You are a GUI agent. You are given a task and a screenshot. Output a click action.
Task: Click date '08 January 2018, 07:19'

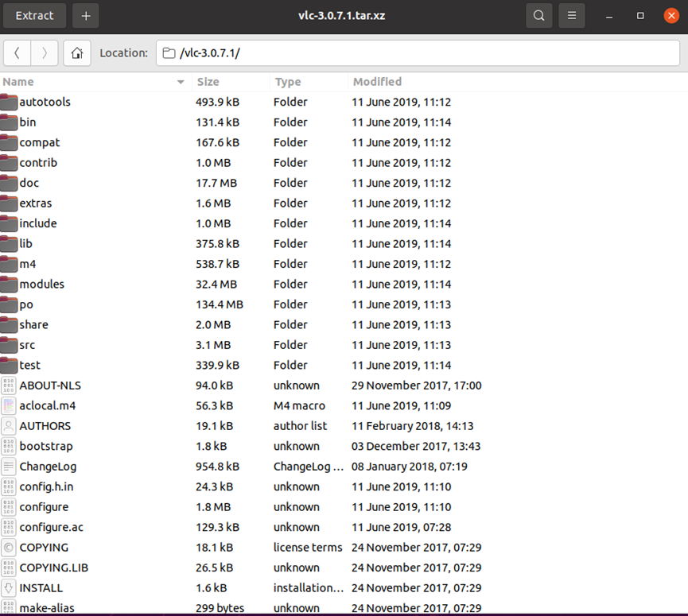410,467
